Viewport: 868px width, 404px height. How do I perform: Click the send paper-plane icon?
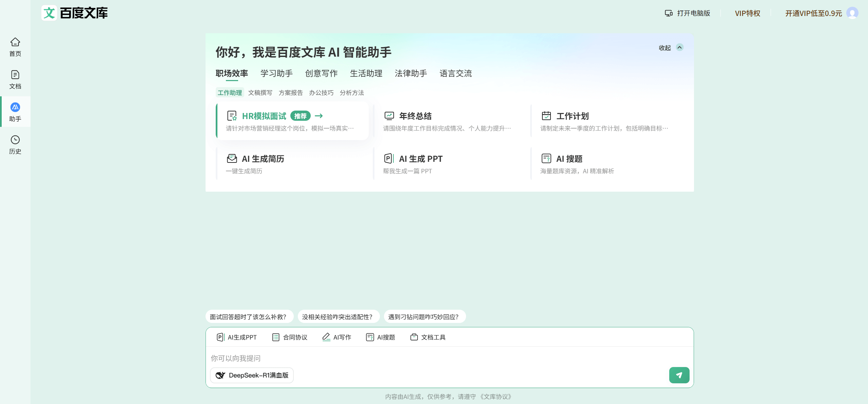679,375
